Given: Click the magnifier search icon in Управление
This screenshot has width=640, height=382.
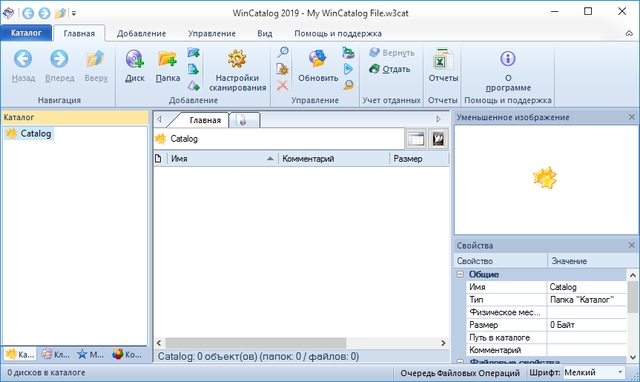Looking at the screenshot, I should (283, 52).
